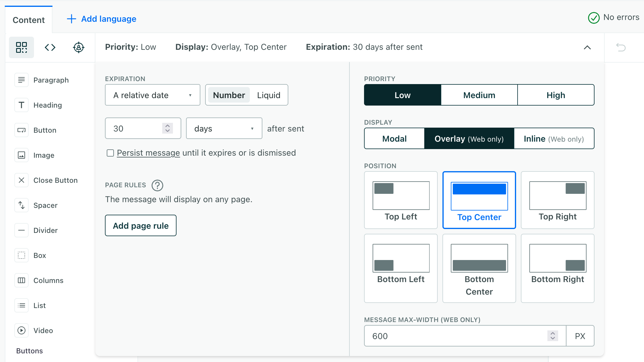Click the Close Button block icon
Viewport: 644px width, 362px height.
(x=21, y=180)
